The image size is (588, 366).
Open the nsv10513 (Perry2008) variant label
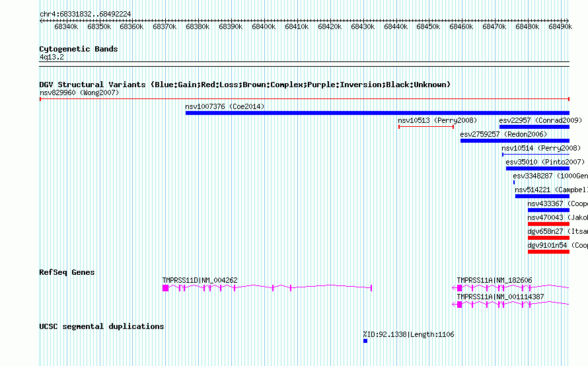pos(437,120)
